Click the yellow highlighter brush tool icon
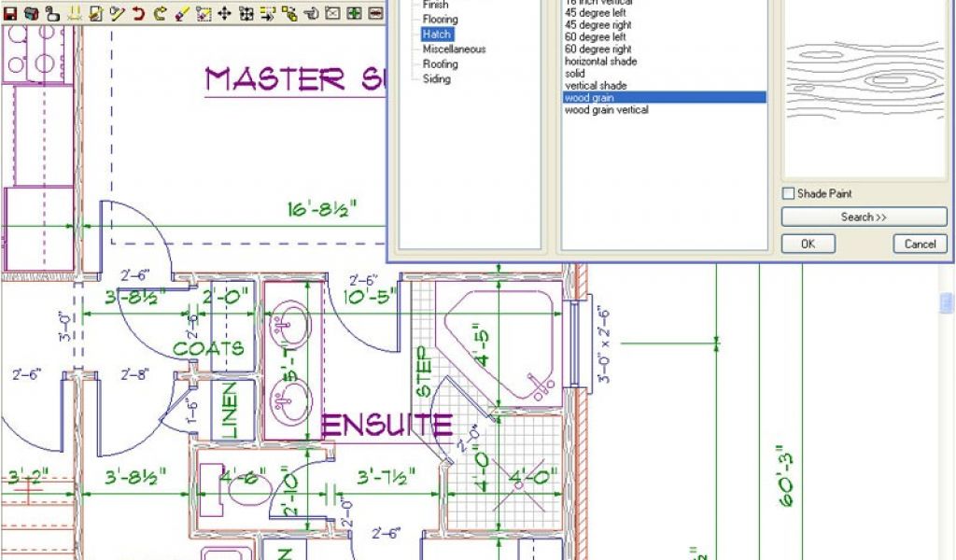Viewport: 956px width, 560px height. (181, 14)
